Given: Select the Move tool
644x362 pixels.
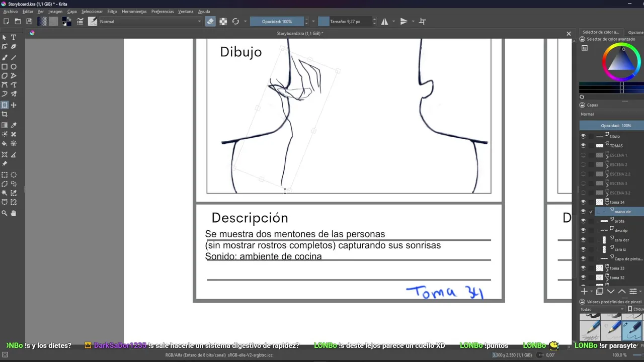Looking at the screenshot, I should click(14, 105).
